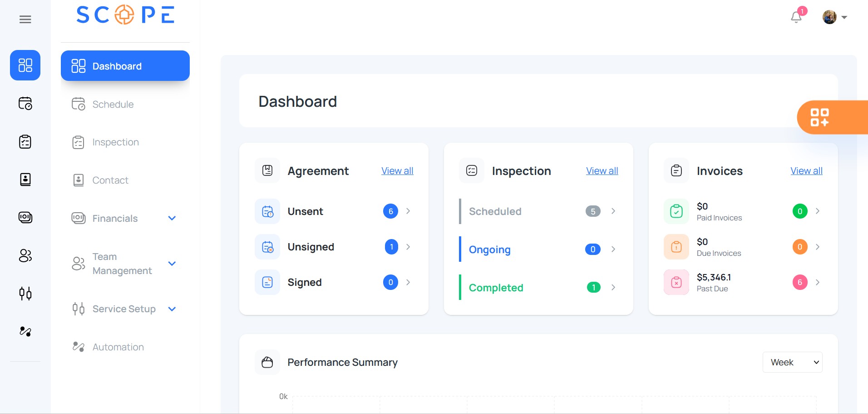Select the Contact icon in icon rail

click(25, 180)
